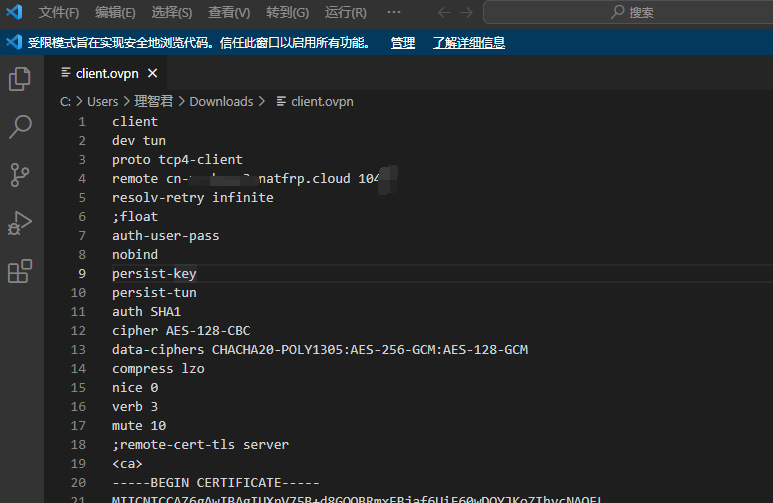Image resolution: width=773 pixels, height=503 pixels.
Task: Click the 'data-ciphers CHACHA20-POLY1305' line
Action: pyautogui.click(x=320, y=350)
